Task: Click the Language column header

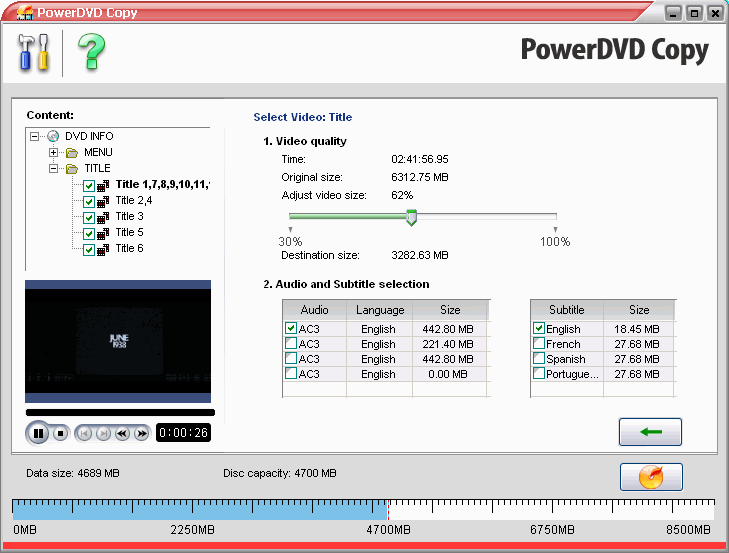Action: [x=379, y=310]
